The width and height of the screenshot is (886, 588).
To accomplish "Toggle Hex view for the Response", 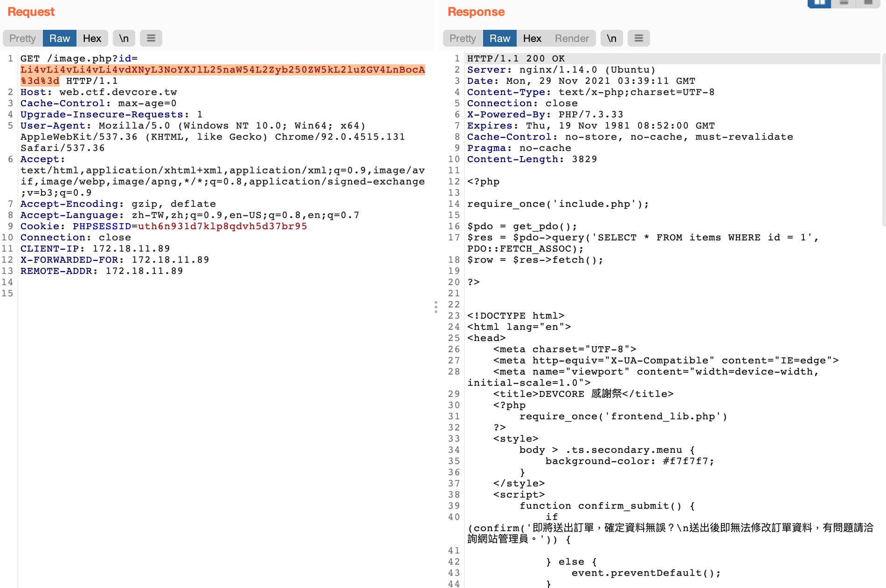I will click(532, 38).
